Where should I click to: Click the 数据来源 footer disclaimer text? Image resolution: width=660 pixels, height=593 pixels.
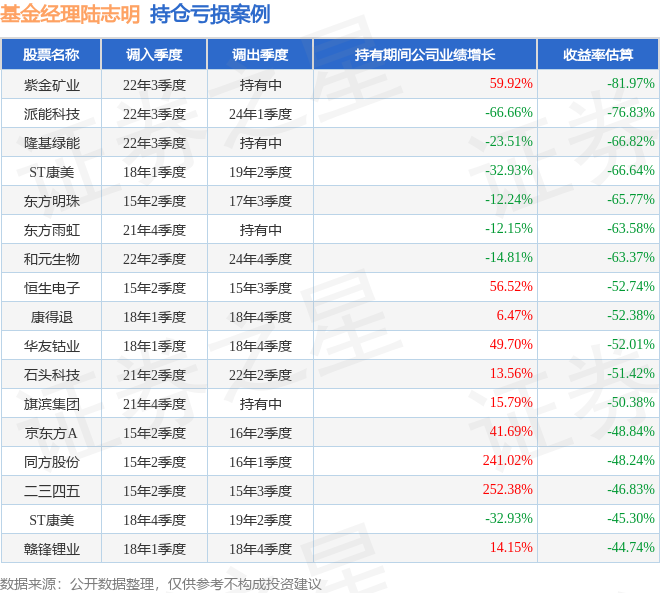(x=160, y=584)
